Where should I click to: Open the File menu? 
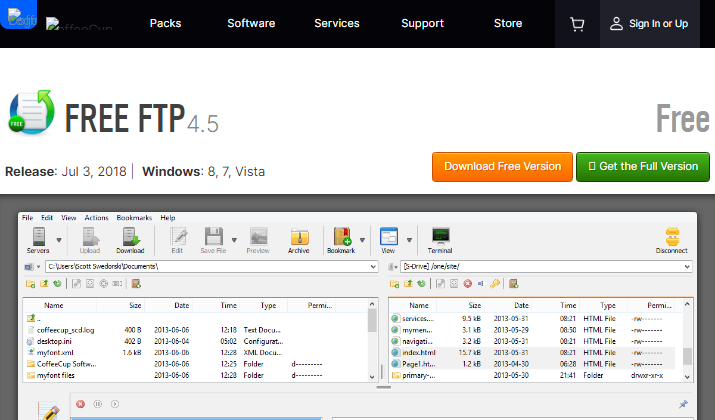(28, 218)
